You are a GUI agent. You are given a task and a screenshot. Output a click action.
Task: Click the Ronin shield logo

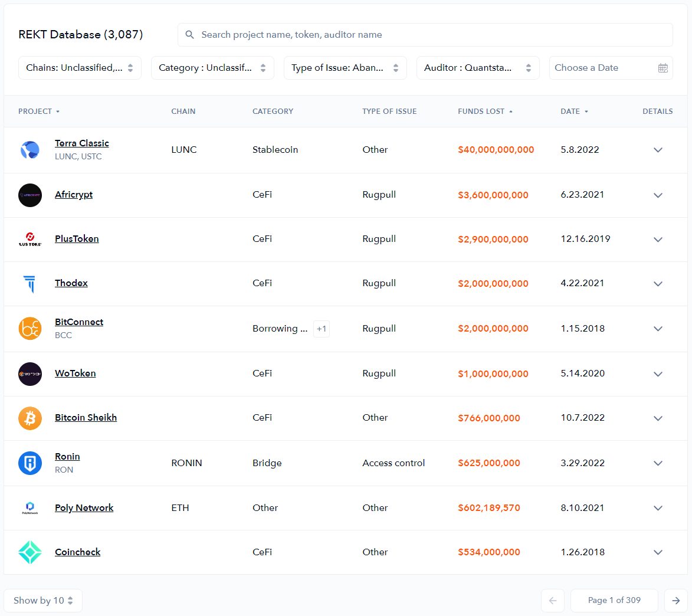[x=30, y=463]
